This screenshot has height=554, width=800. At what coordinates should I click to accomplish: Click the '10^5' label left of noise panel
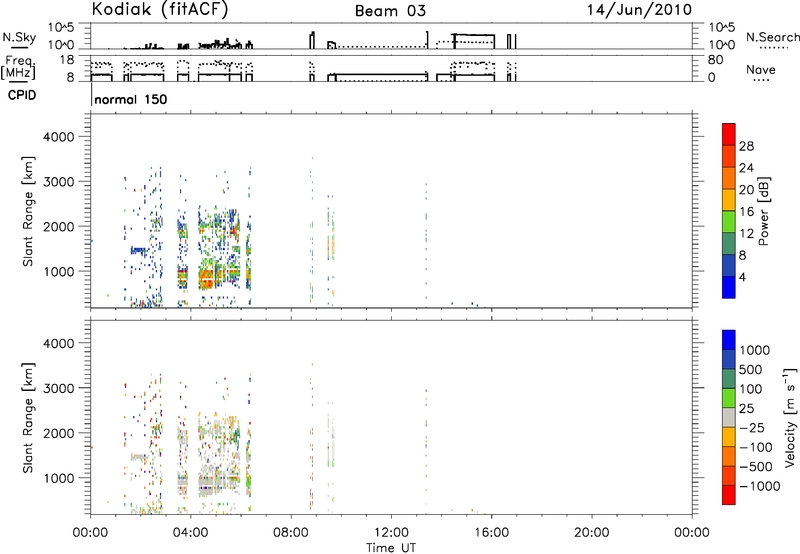(61, 27)
